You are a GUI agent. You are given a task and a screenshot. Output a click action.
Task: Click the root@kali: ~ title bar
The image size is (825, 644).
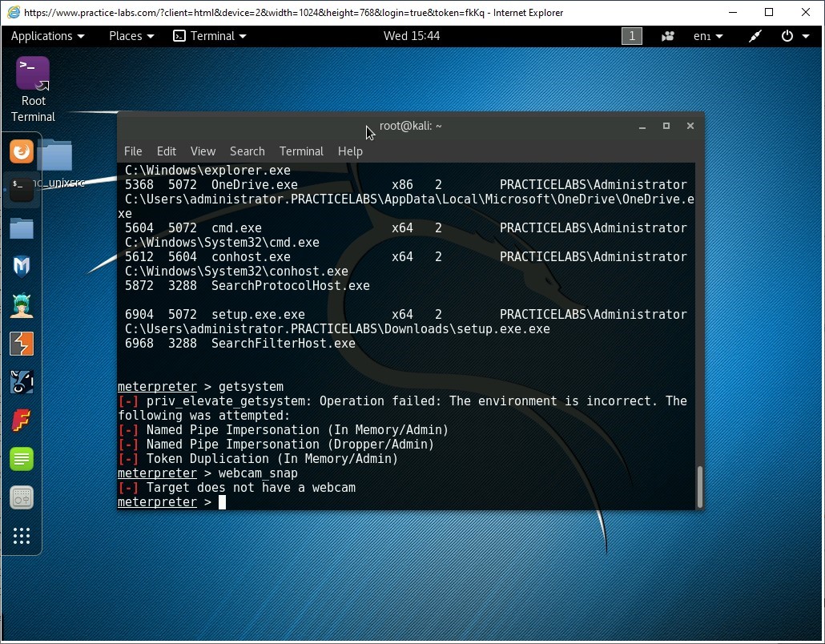click(x=410, y=127)
